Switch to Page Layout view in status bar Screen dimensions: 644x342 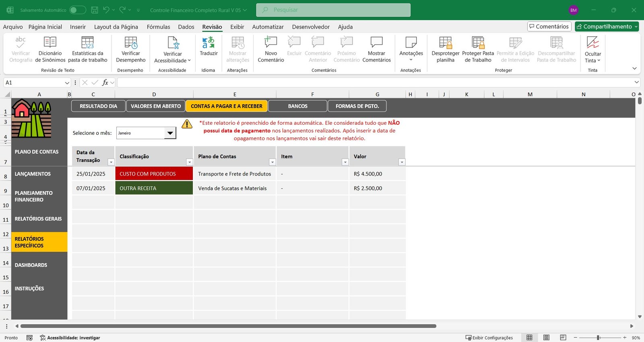pyautogui.click(x=546, y=338)
